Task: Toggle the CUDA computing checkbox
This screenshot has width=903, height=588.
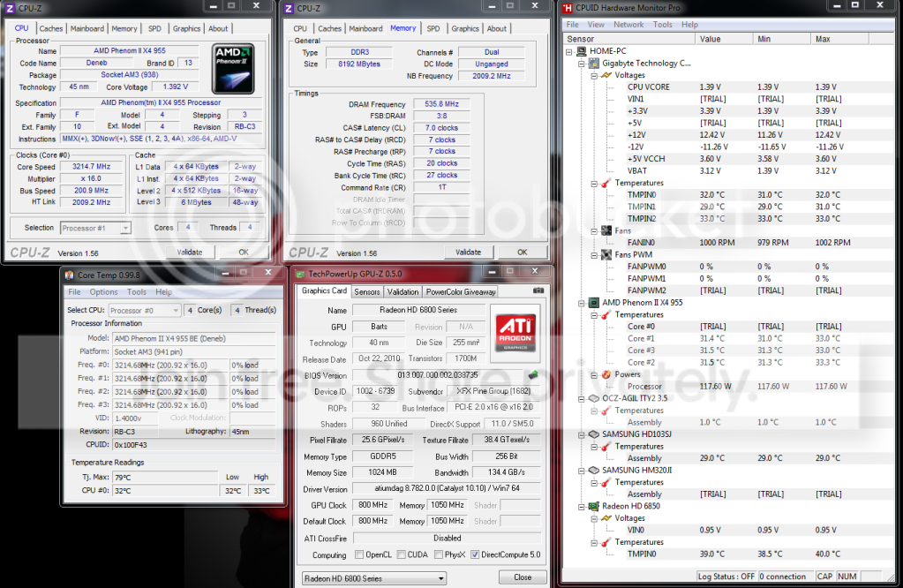Action: pos(401,554)
